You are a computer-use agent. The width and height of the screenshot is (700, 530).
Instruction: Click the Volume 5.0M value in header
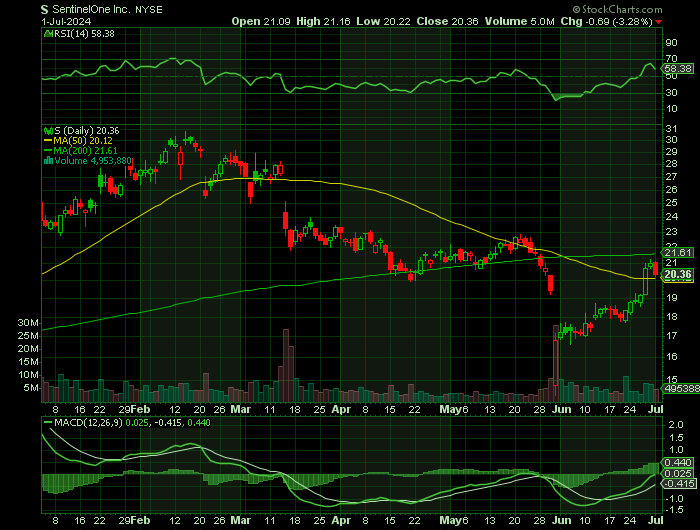pos(520,21)
